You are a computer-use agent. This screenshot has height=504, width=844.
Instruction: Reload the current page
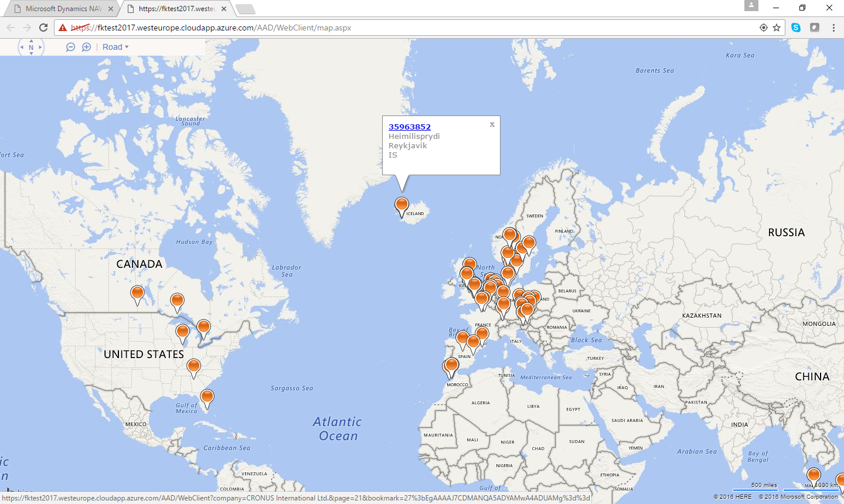(x=43, y=28)
